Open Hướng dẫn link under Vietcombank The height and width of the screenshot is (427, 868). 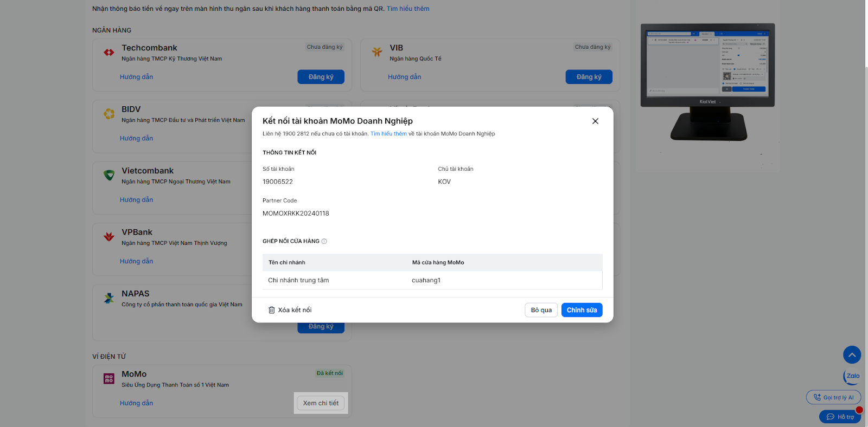coord(137,200)
